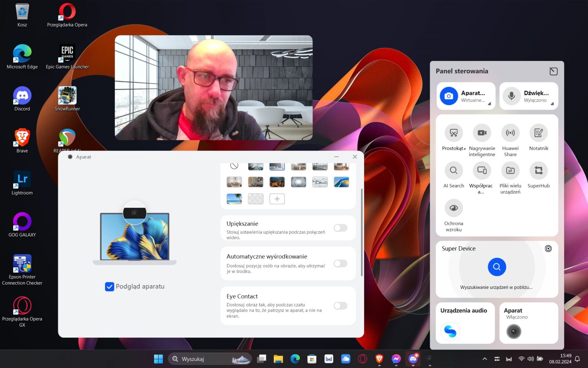Add a custom background with plus button
The image size is (588, 368).
click(277, 199)
